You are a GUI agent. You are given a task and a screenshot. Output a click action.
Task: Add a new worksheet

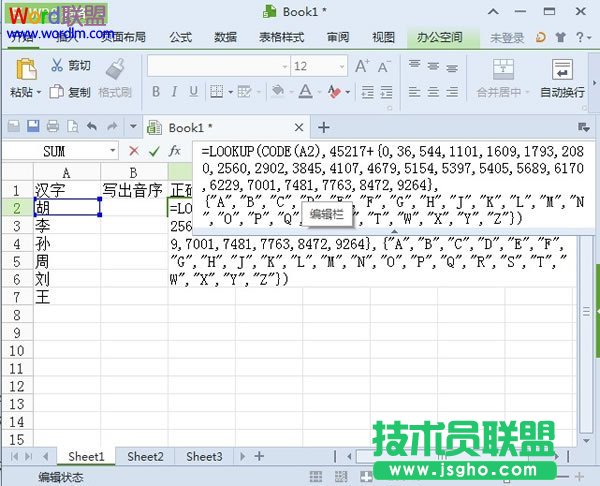pos(259,456)
